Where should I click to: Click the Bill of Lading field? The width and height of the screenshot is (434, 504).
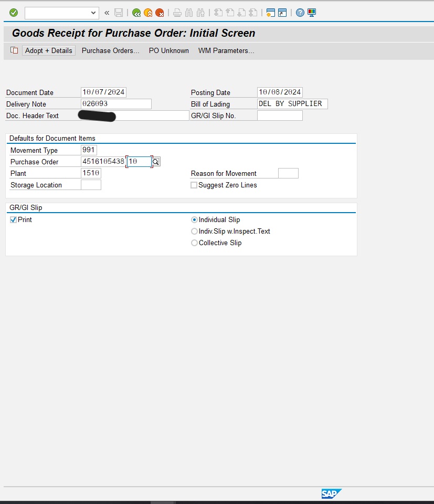[x=292, y=104]
